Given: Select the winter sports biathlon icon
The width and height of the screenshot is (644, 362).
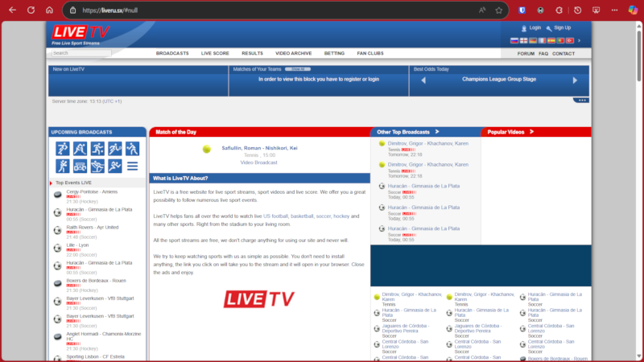Looking at the screenshot, I should click(97, 167).
